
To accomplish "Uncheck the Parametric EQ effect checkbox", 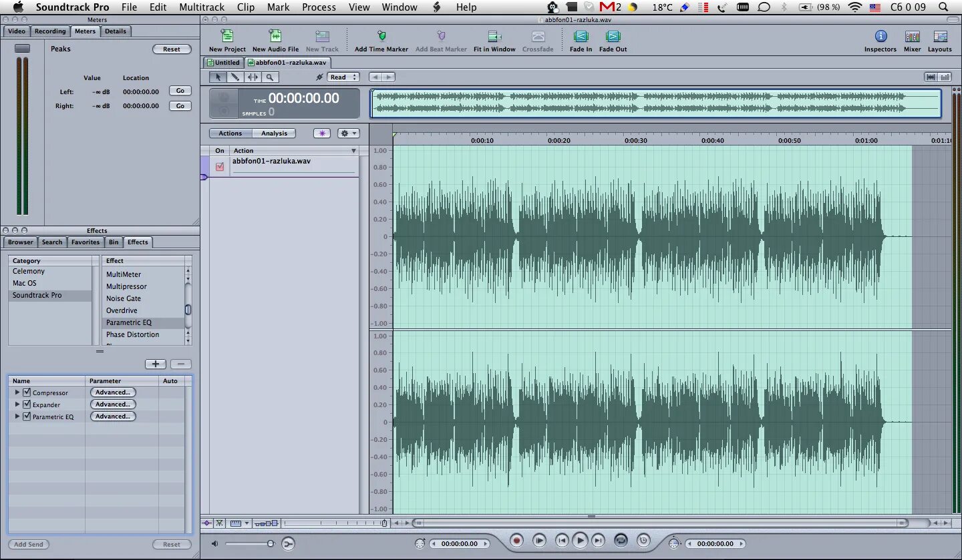I will (x=27, y=416).
